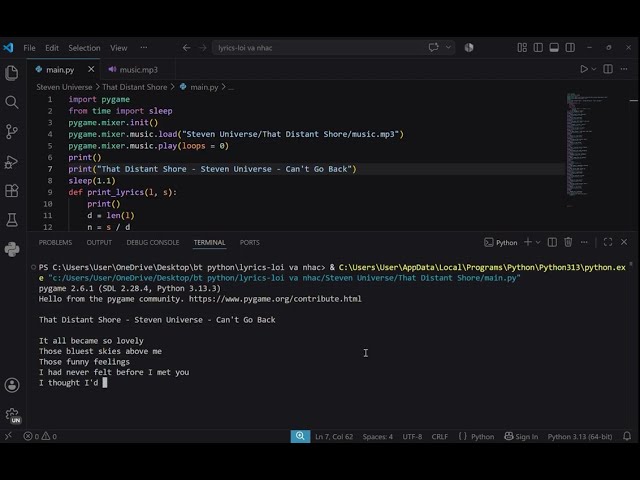Screen dimensions: 640x480
Task: Open the Extensions view
Action: (12, 191)
